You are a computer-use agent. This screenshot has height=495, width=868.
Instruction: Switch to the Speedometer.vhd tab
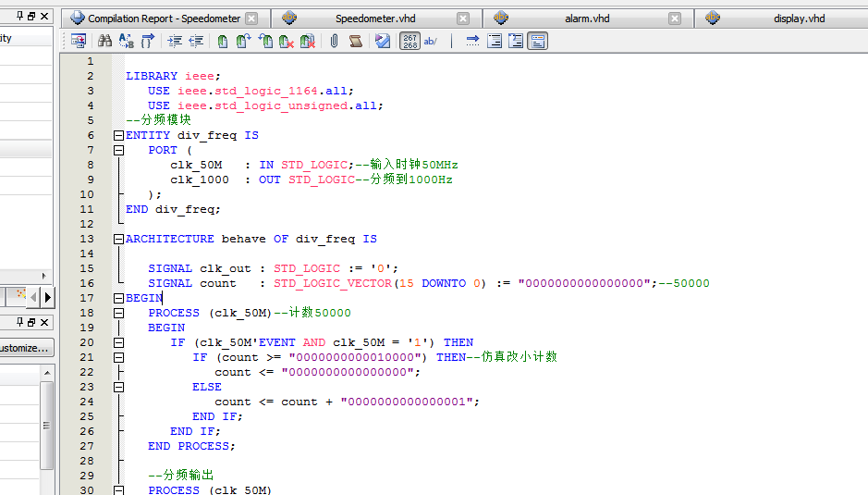[375, 19]
